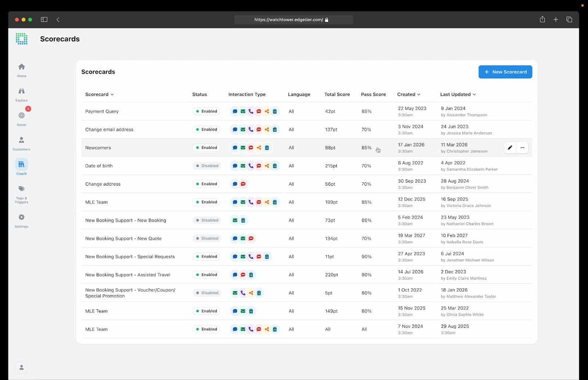This screenshot has width=588, height=380.
Task: Open the Change email address scorecard
Action: tap(109, 130)
